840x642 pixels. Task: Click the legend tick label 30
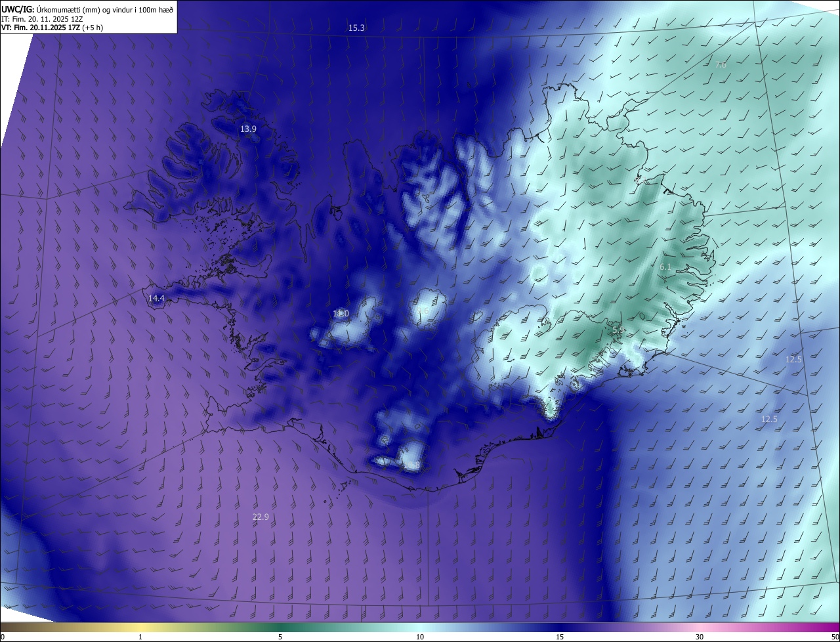point(700,637)
